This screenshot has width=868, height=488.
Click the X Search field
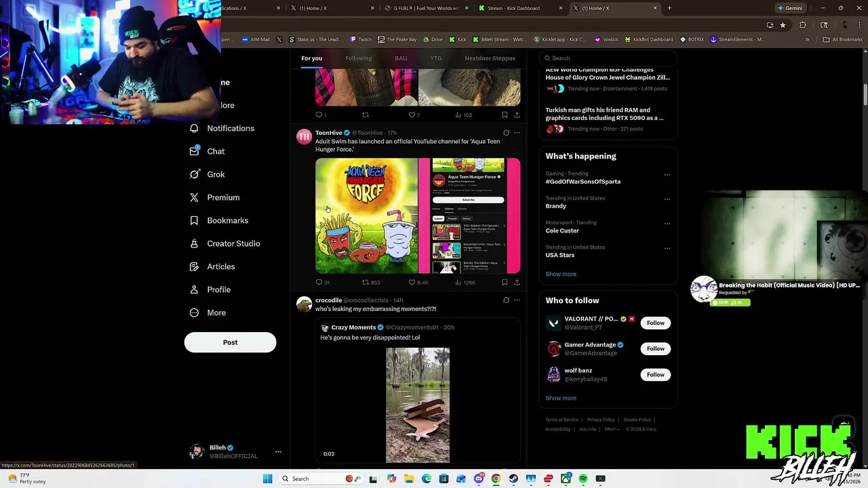tap(608, 58)
